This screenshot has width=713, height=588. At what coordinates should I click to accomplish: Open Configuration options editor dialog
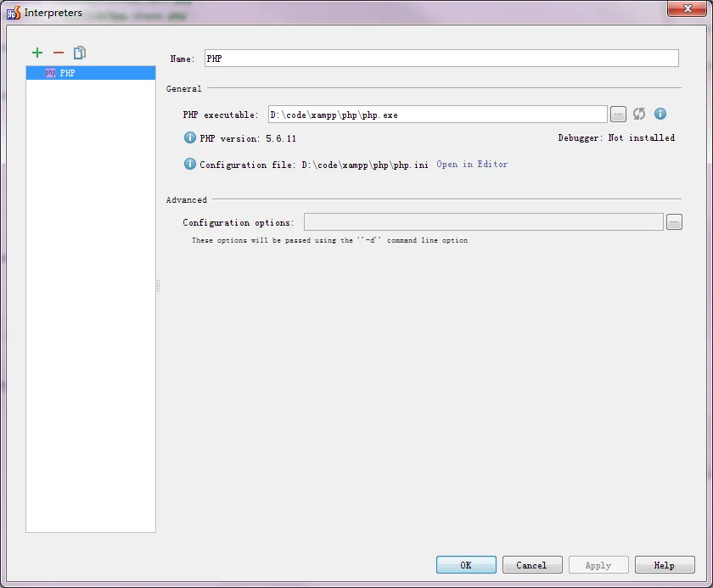tap(674, 221)
